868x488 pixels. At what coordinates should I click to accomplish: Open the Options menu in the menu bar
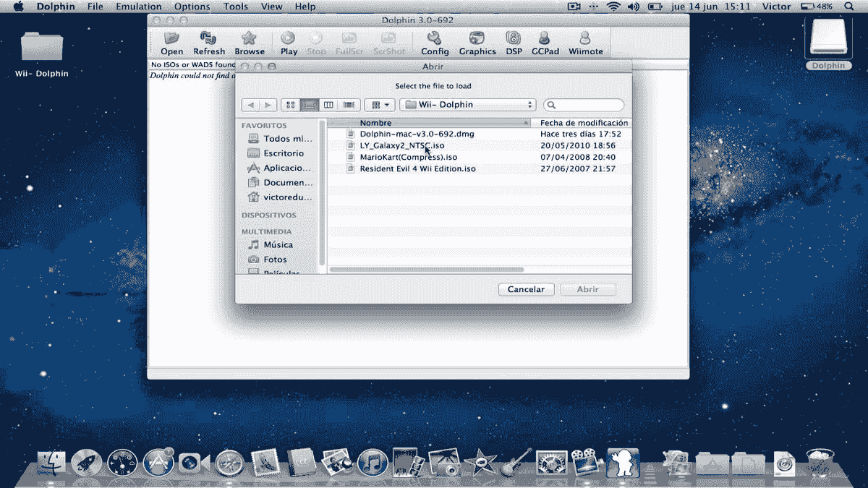pos(192,7)
